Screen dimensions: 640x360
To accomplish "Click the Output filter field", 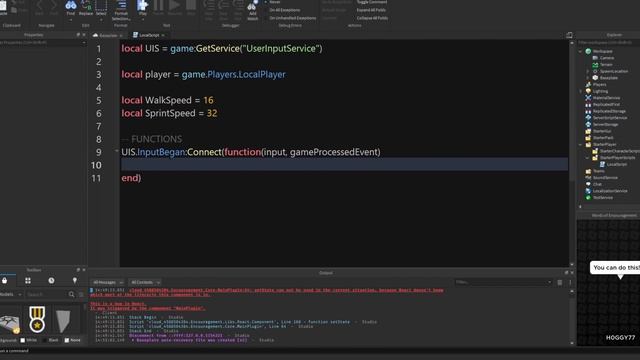I will 503,282.
